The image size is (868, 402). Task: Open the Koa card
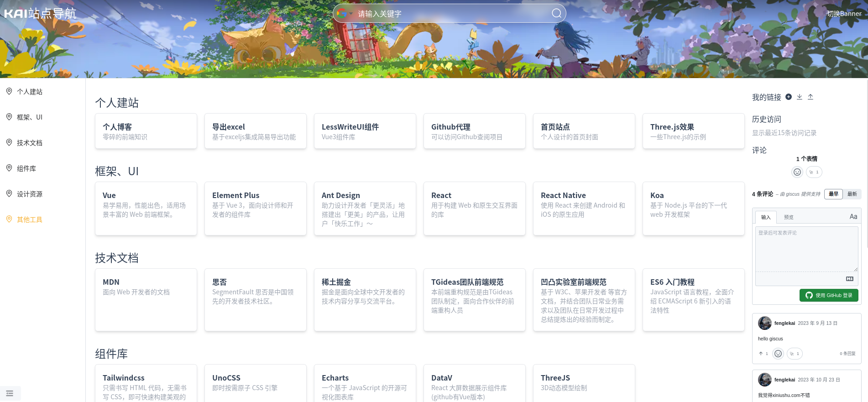(x=694, y=209)
